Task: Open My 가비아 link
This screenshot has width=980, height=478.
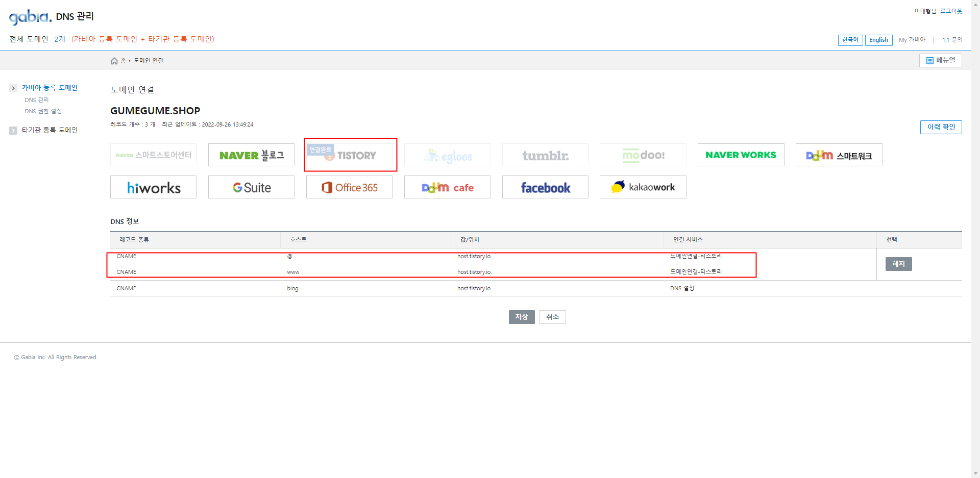Action: [x=912, y=40]
